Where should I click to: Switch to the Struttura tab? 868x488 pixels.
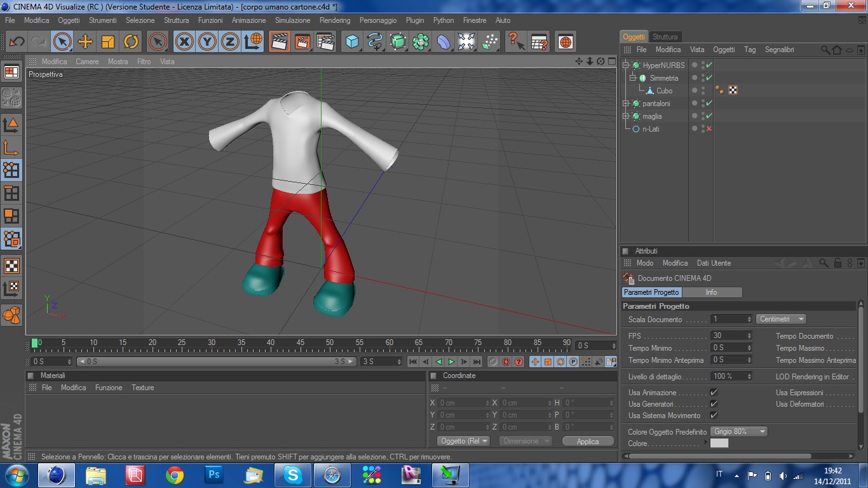[x=665, y=37]
